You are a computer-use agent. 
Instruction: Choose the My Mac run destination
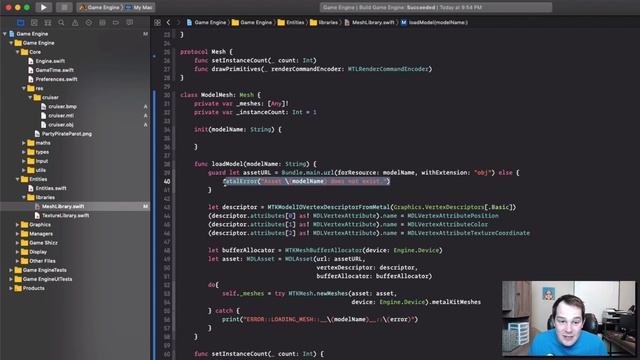coord(139,7)
